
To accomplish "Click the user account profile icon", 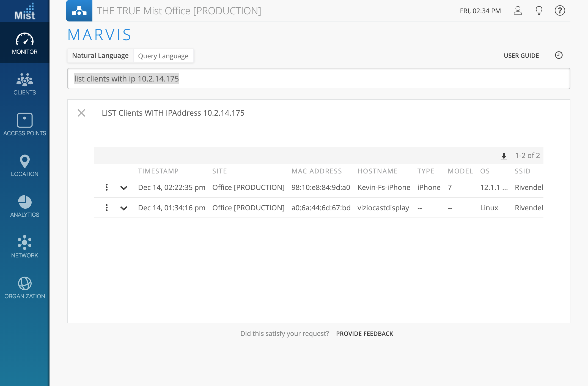I will 518,11.
